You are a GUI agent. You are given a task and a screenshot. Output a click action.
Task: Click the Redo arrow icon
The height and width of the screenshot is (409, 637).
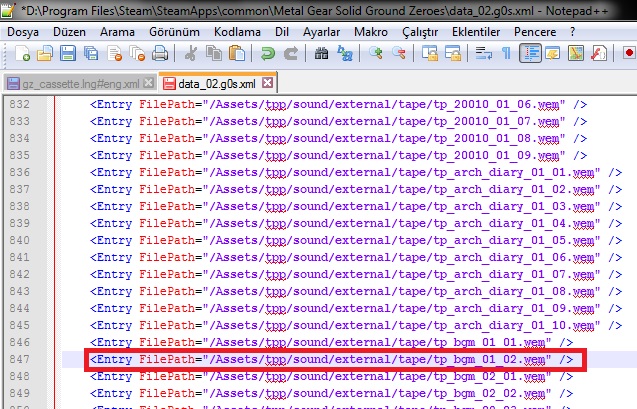tap(291, 53)
